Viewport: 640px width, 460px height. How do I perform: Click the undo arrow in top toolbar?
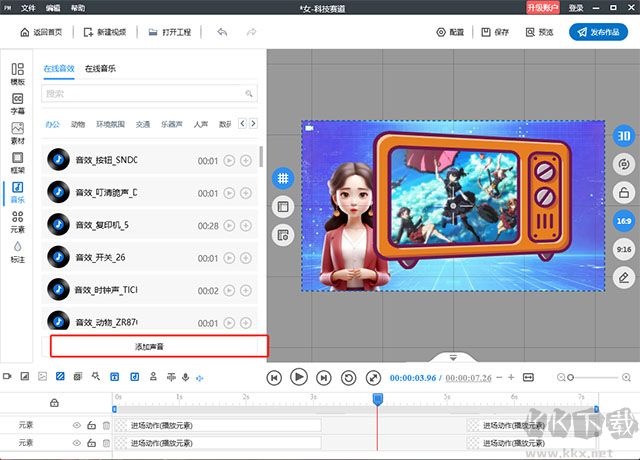pos(222,32)
